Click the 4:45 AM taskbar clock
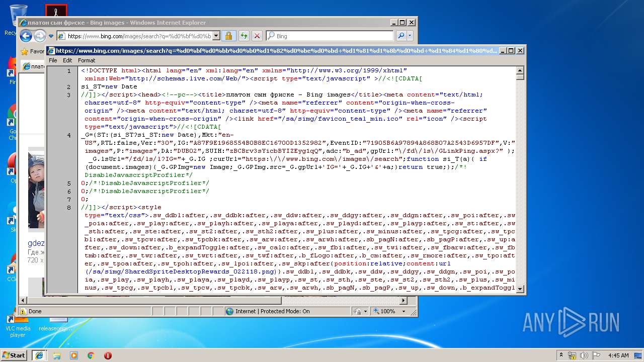 [618, 355]
